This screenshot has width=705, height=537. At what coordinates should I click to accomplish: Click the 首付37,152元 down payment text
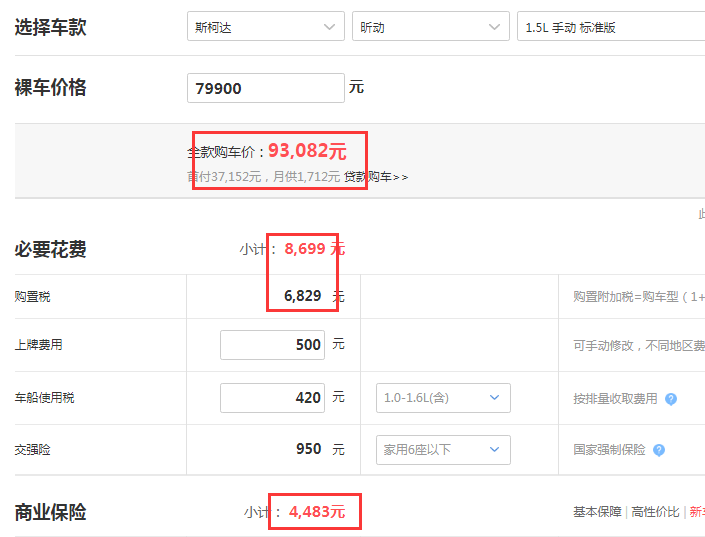(x=224, y=177)
